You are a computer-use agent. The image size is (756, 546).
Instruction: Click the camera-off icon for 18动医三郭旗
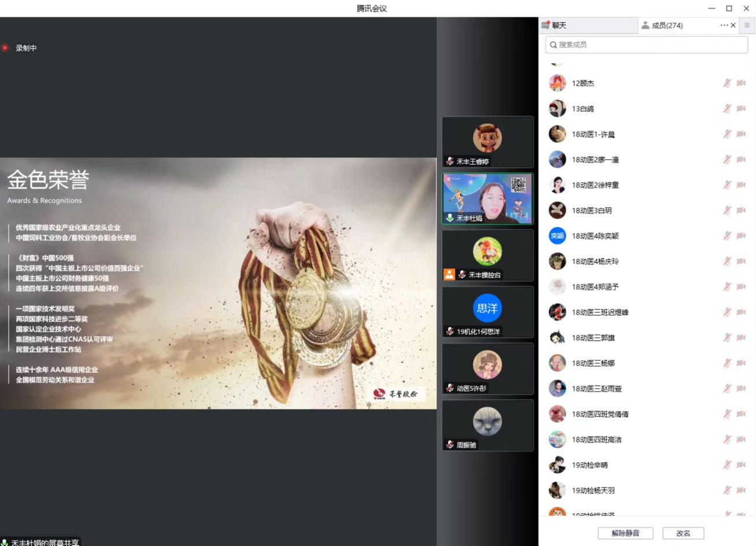(741, 338)
